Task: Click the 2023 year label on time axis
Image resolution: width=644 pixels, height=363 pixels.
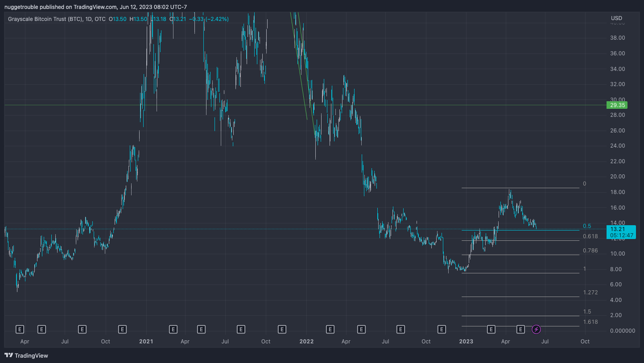Action: coord(466,342)
